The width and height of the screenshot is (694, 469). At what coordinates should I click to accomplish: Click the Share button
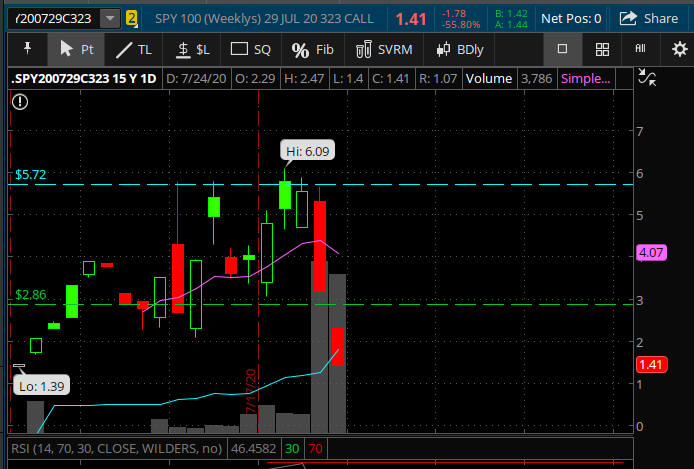(x=648, y=19)
